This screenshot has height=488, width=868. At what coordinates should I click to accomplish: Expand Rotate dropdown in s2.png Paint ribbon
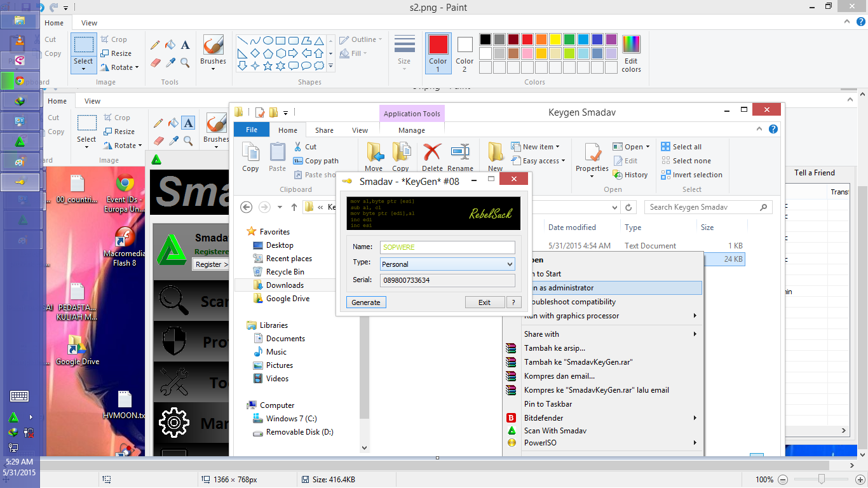tap(137, 67)
